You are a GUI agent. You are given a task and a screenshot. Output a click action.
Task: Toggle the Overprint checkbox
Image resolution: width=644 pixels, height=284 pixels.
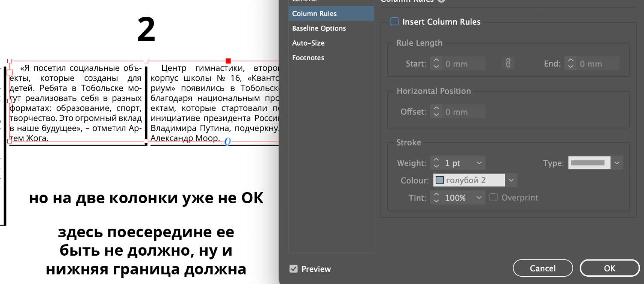pos(494,198)
